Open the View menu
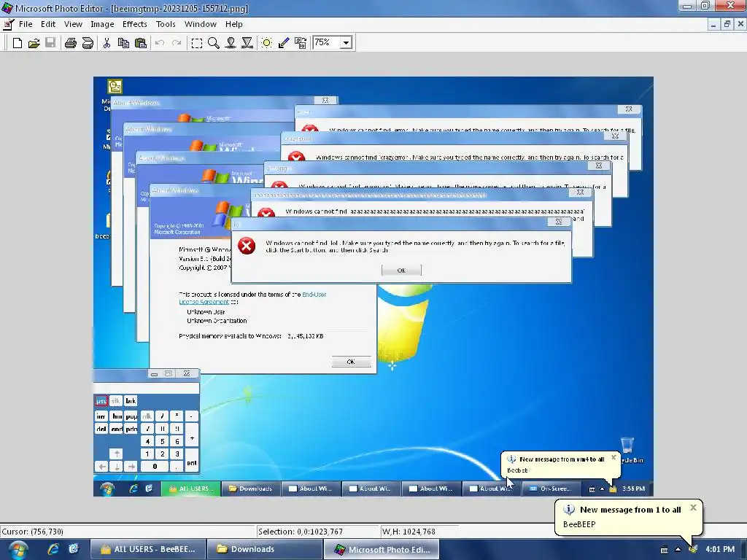 (73, 24)
